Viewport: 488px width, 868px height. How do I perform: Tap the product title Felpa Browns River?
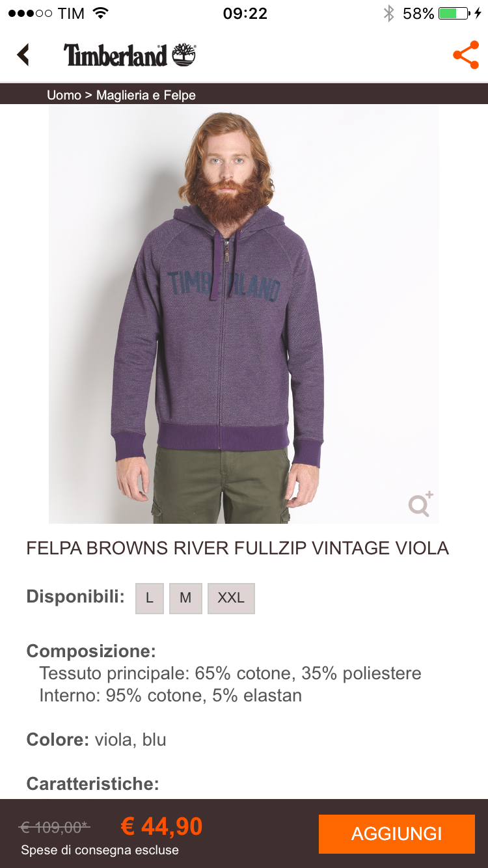[x=237, y=548]
